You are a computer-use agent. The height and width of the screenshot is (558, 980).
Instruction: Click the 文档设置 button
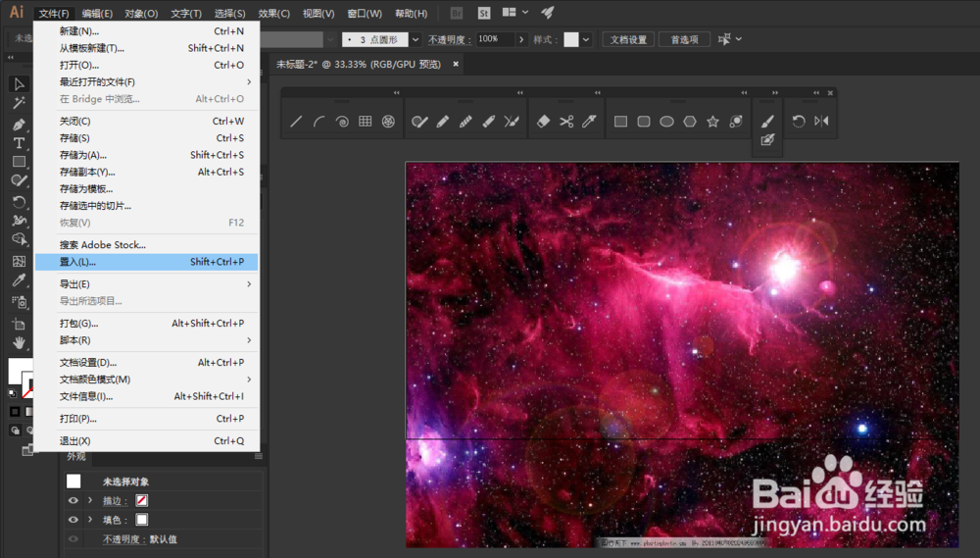point(629,39)
